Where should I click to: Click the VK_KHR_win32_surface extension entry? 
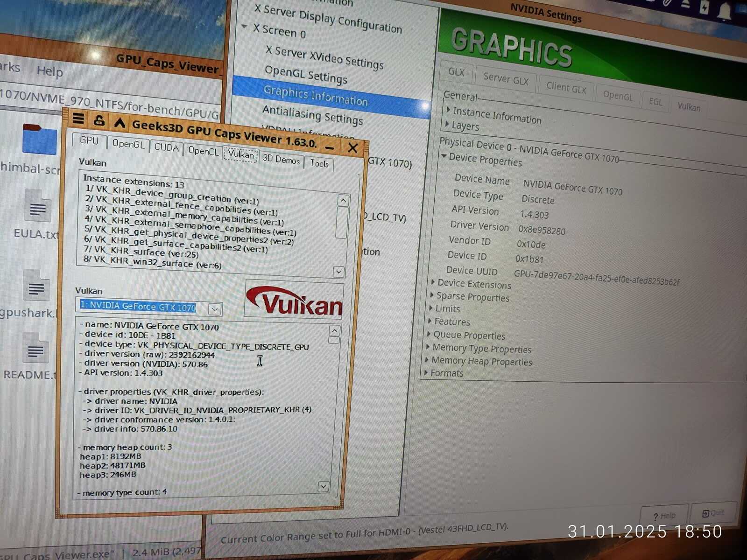point(153,262)
